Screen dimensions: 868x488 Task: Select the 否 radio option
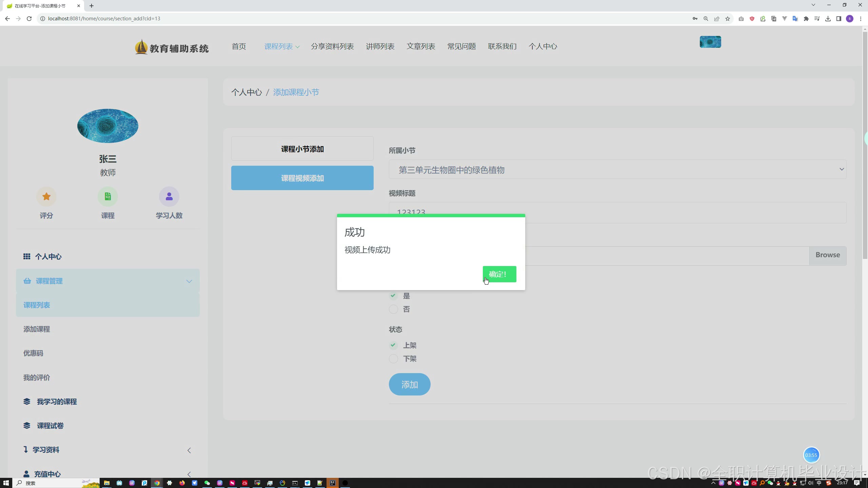(393, 309)
